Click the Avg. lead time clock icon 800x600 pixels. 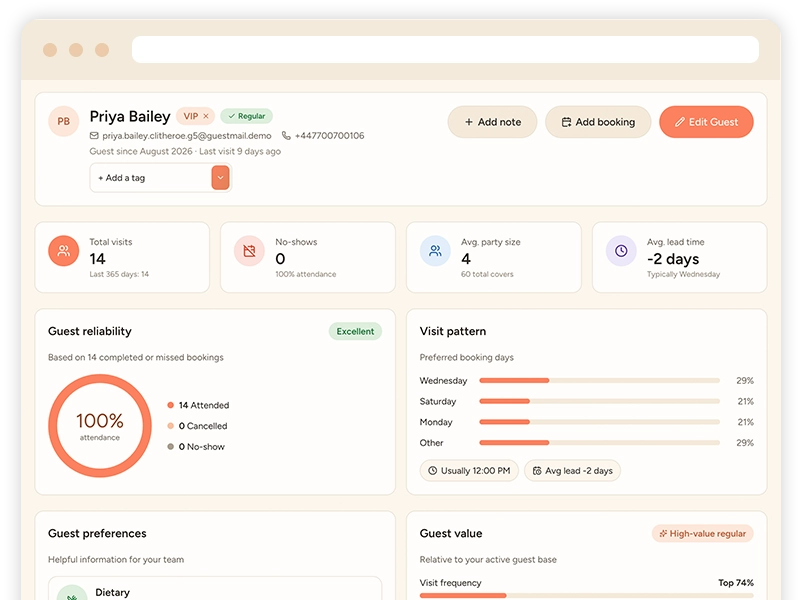tap(621, 251)
